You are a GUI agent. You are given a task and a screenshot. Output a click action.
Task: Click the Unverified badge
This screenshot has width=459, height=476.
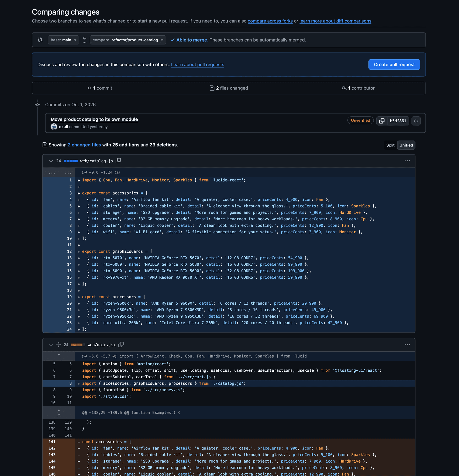point(360,120)
